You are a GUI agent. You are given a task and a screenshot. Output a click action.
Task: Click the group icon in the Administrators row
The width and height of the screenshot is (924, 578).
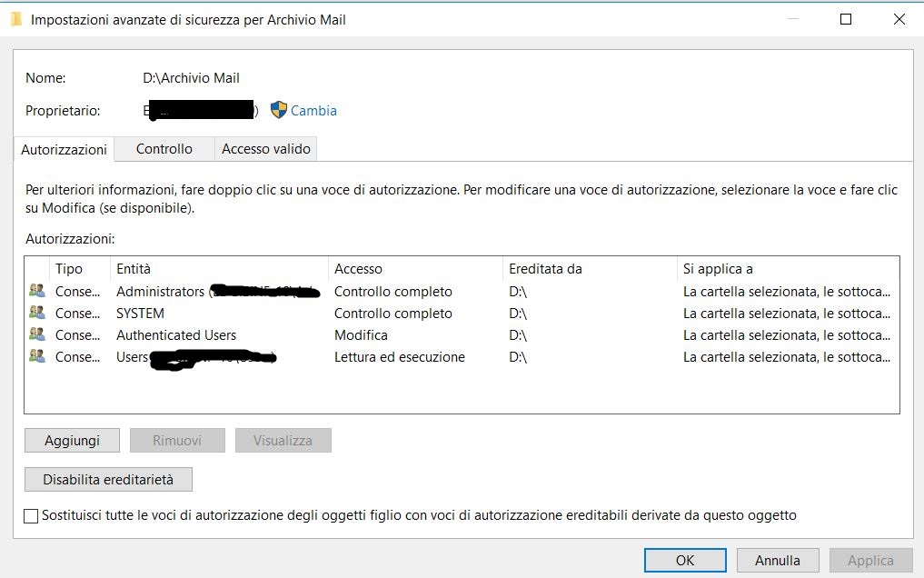pyautogui.click(x=37, y=291)
